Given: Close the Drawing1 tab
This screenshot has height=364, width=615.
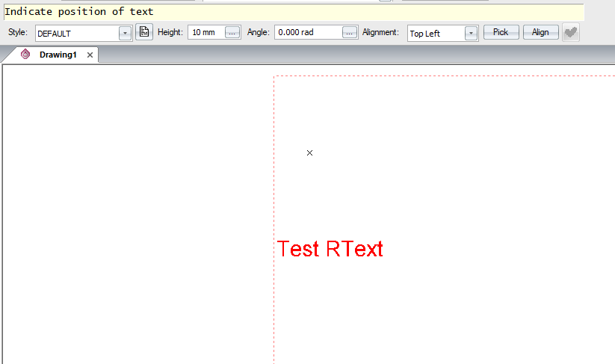Looking at the screenshot, I should click(x=90, y=55).
